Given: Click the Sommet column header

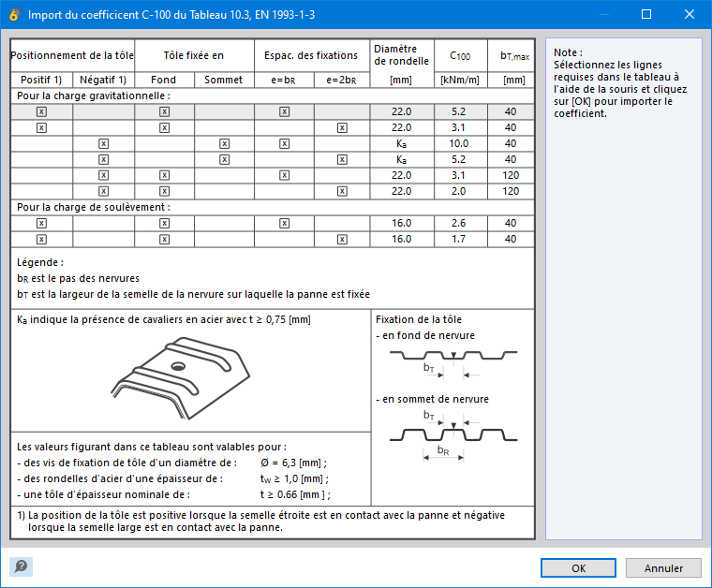Looking at the screenshot, I should click(224, 80).
